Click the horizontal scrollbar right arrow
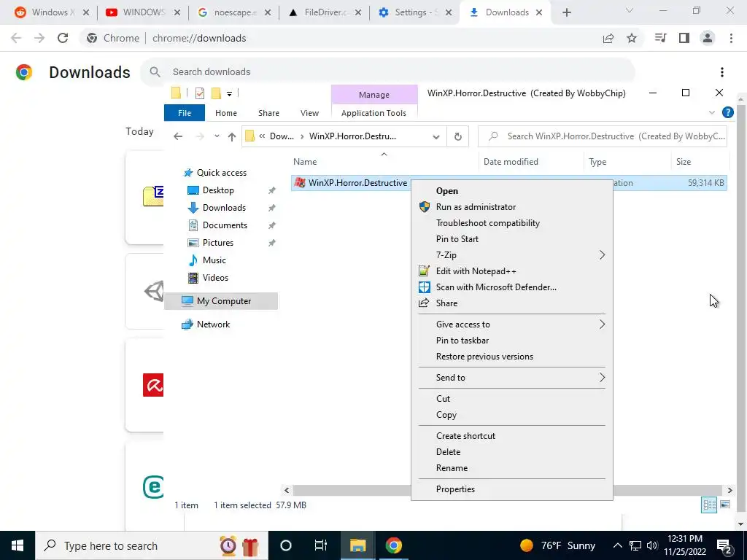 729,490
